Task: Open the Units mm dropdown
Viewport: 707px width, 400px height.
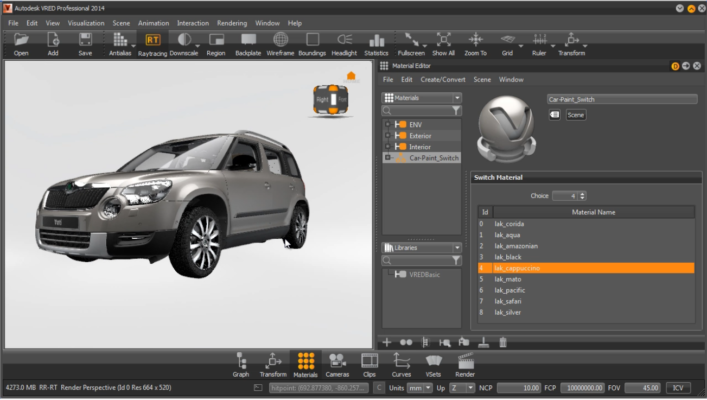Action: point(419,388)
